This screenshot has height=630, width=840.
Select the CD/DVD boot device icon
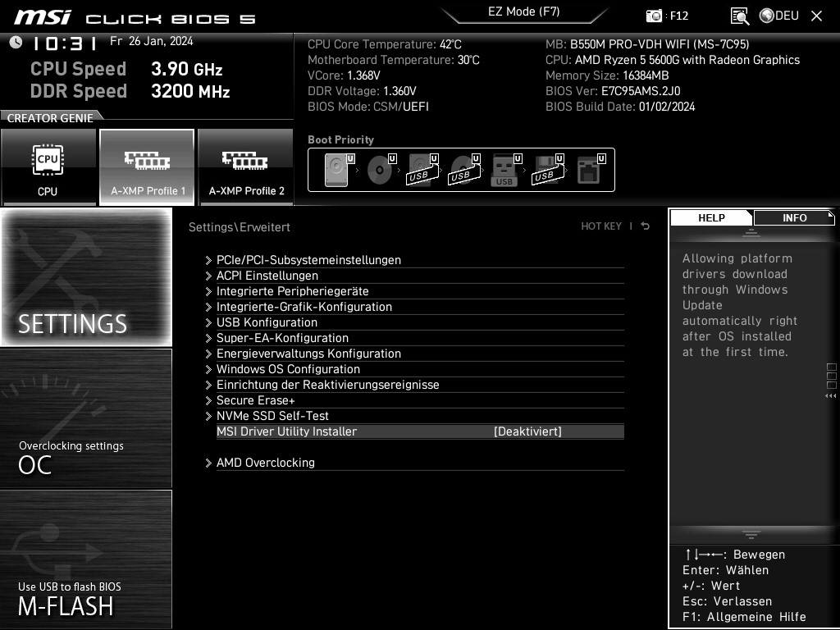[x=381, y=170]
